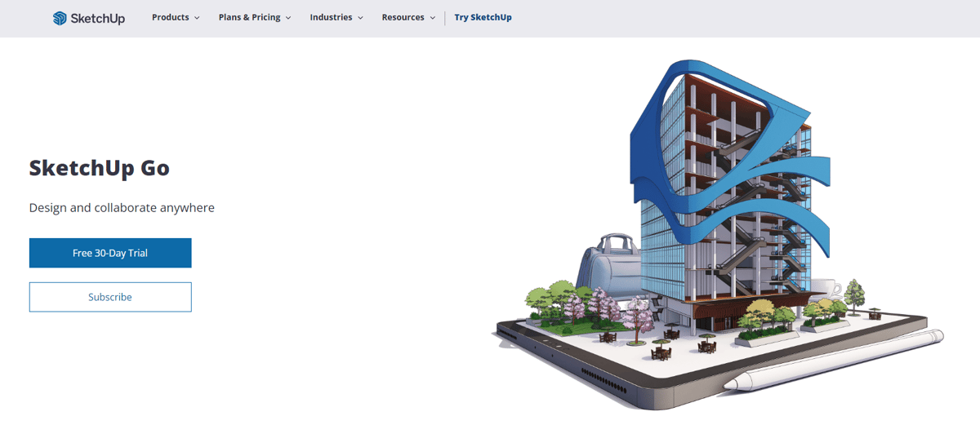Click the building on tablet illustration
The height and width of the screenshot is (425, 980).
coord(719,235)
